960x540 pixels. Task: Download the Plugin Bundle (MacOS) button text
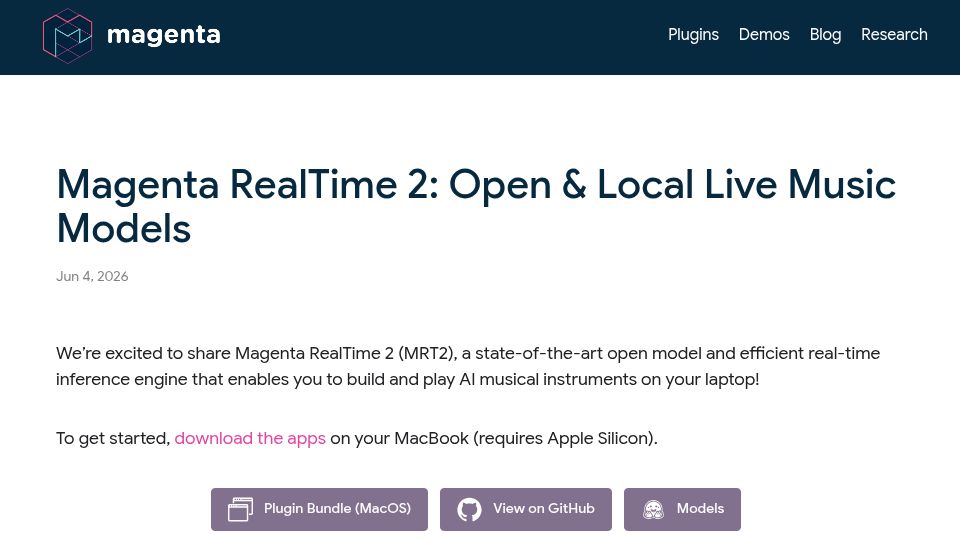(x=337, y=508)
